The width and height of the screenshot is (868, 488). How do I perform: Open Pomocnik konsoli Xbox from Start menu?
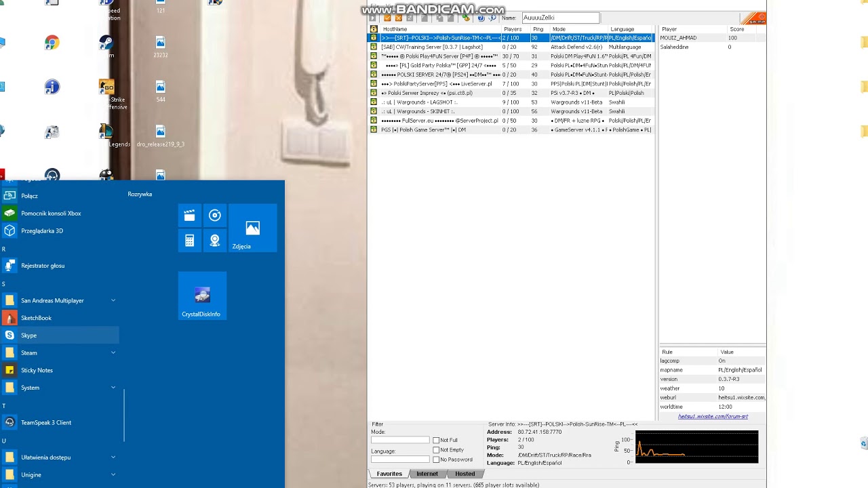(60, 213)
